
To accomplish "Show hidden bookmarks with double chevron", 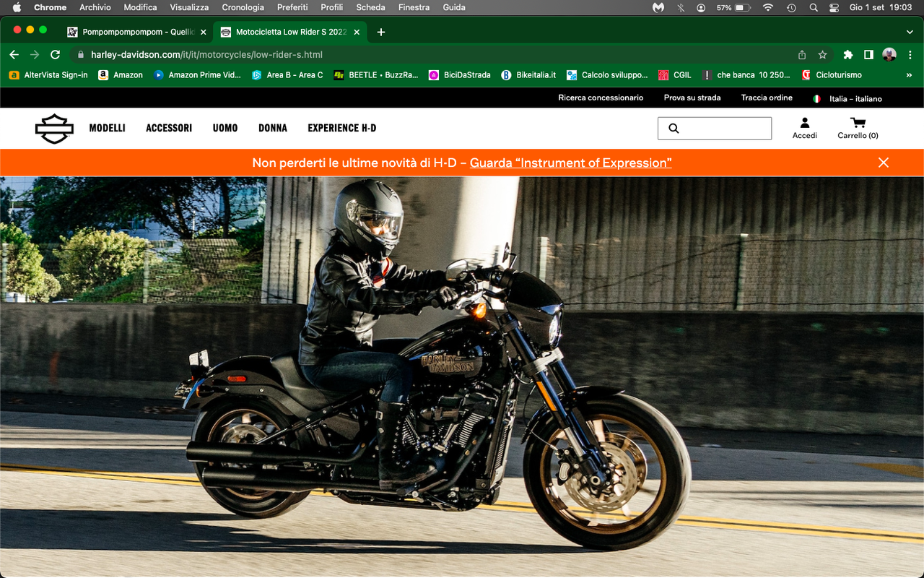I will (x=909, y=75).
